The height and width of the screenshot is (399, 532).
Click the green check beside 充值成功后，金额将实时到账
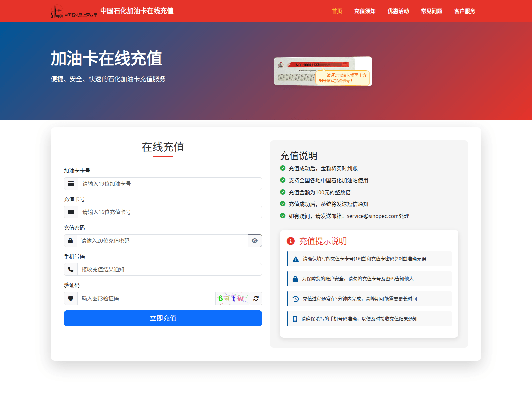283,168
